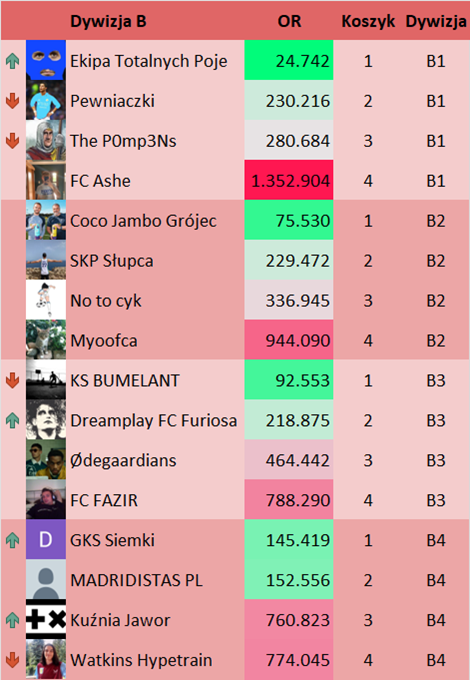Select the default gray avatar of MADRIDISTAS PL
Viewport: 470px width, 680px height.
[46, 579]
